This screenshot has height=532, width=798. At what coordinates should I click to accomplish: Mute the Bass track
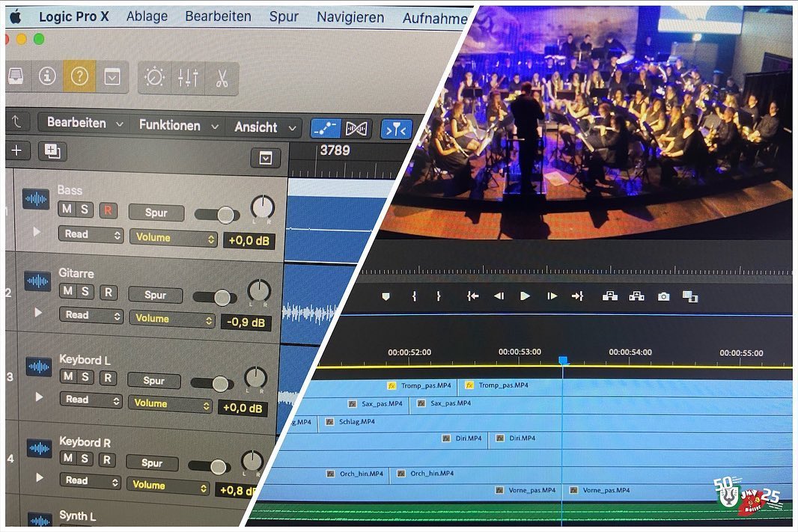pyautogui.click(x=67, y=210)
